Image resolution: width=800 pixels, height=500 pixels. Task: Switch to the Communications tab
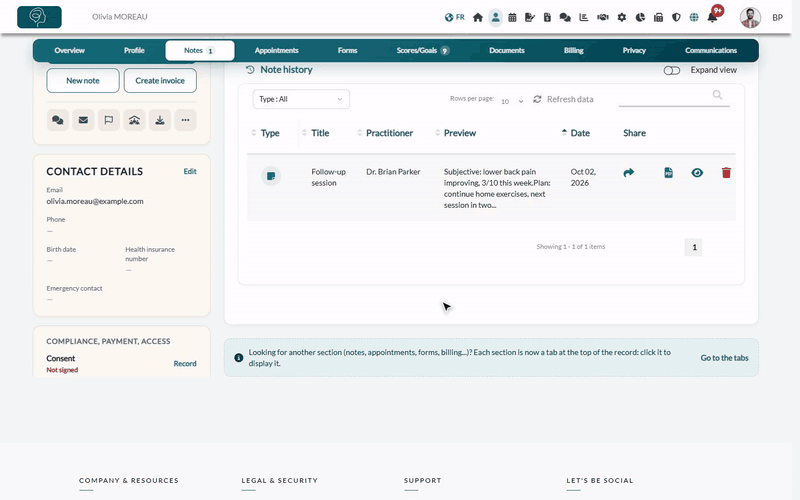pyautogui.click(x=711, y=51)
